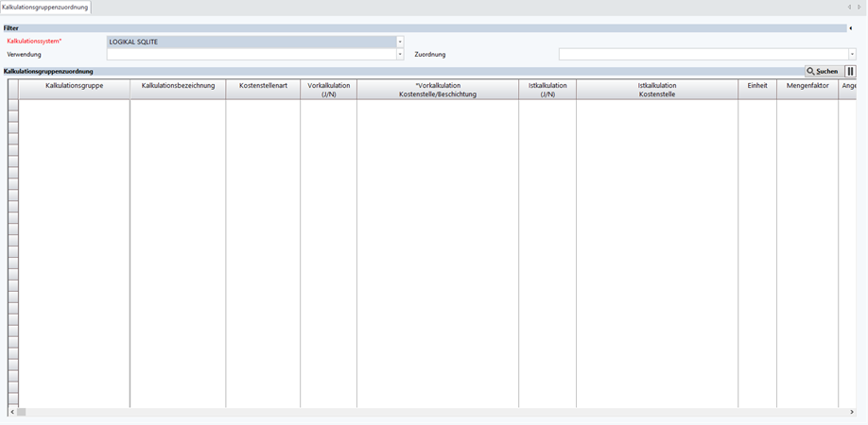868x425 pixels.
Task: Collapse the Filter panel with the arrow
Action: click(850, 28)
